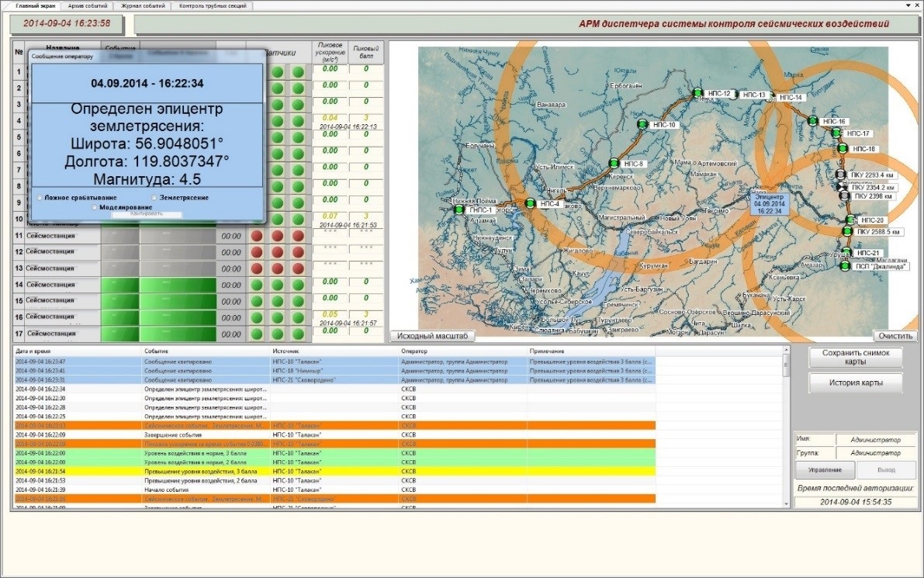Click the "2014-09-04 16:22:13" timestamp in the table
This screenshot has width=924, height=578.
coord(348,126)
